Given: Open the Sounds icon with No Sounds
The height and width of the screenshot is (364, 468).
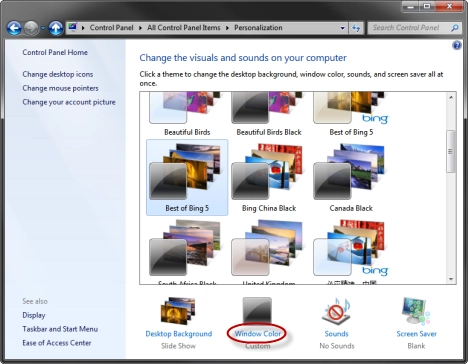Looking at the screenshot, I should pos(336,311).
